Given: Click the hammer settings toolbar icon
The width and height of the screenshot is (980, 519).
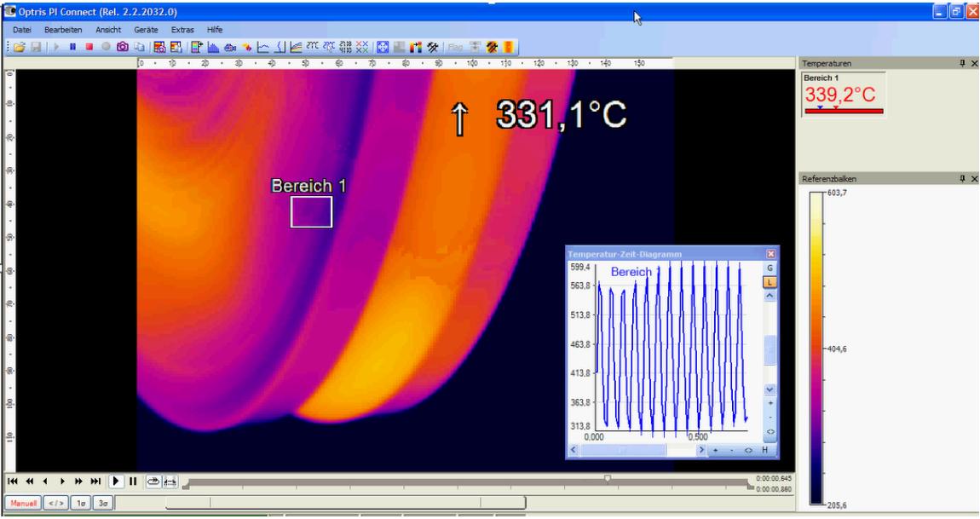Looking at the screenshot, I should pyautogui.click(x=432, y=49).
